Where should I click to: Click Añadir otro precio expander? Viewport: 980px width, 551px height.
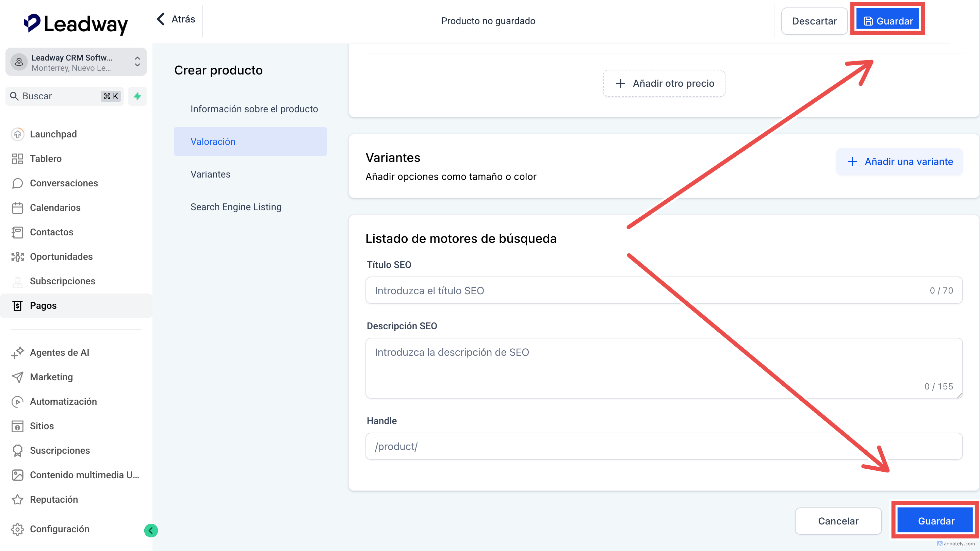coord(664,83)
